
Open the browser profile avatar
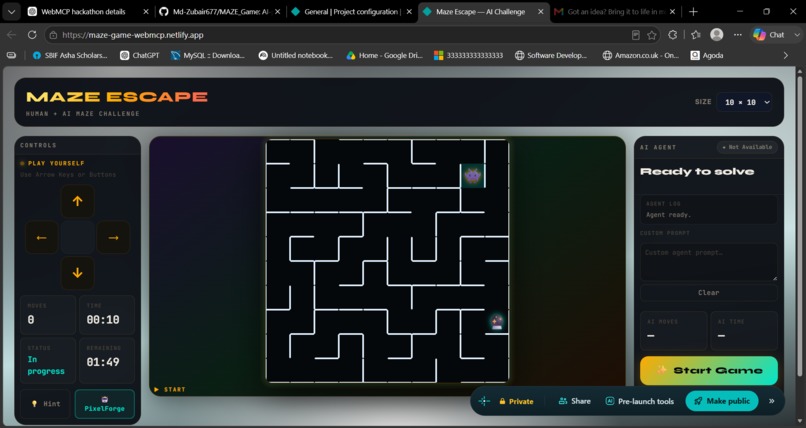[717, 35]
